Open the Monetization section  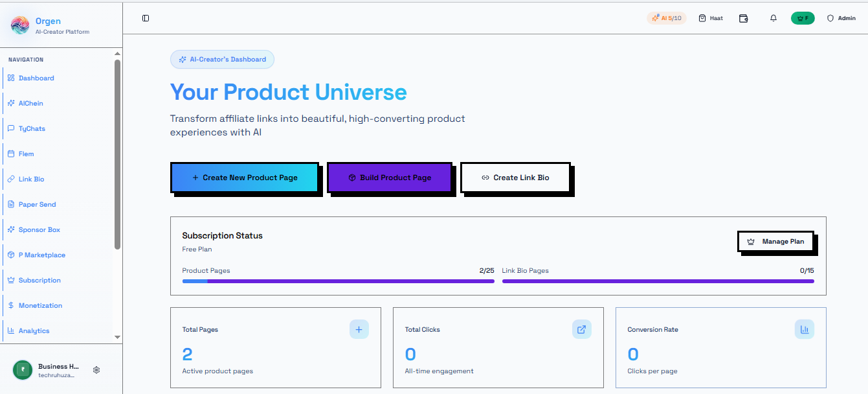coord(39,305)
